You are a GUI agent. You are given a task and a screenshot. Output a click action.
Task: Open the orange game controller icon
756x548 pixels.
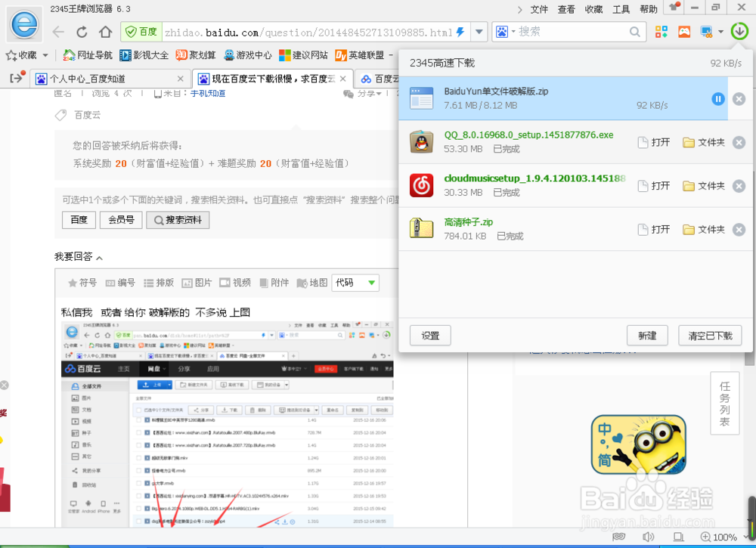point(684,32)
